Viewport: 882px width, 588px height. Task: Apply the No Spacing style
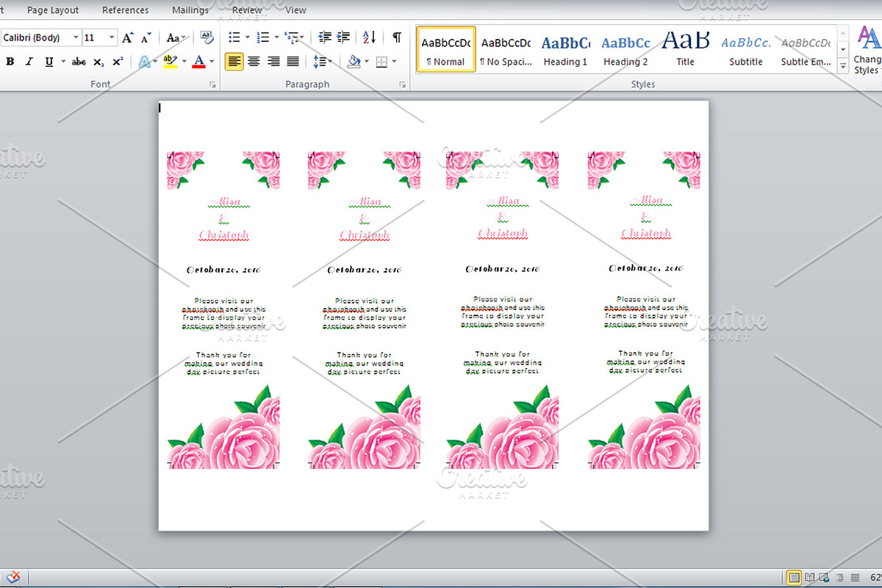506,49
